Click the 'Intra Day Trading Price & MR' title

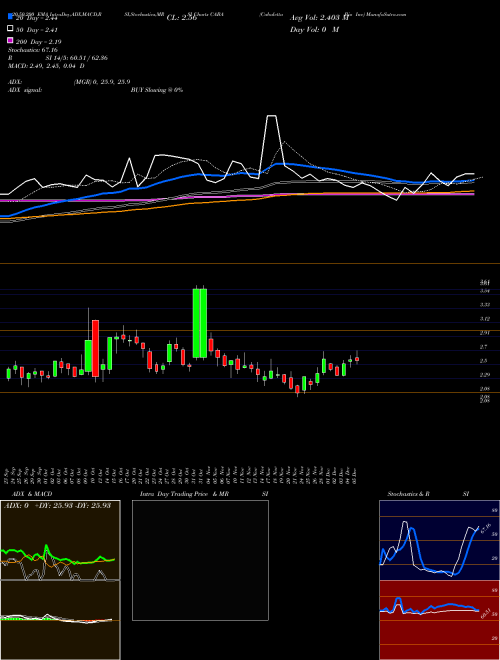[184, 494]
